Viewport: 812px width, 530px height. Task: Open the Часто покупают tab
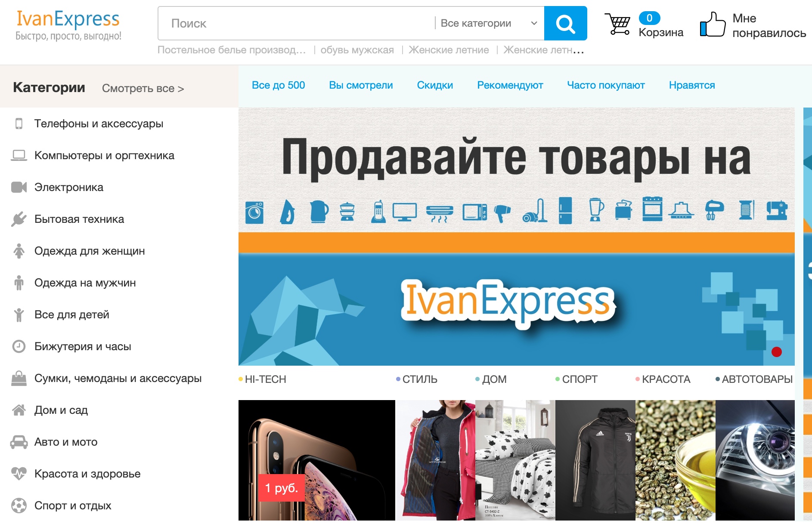(x=606, y=85)
